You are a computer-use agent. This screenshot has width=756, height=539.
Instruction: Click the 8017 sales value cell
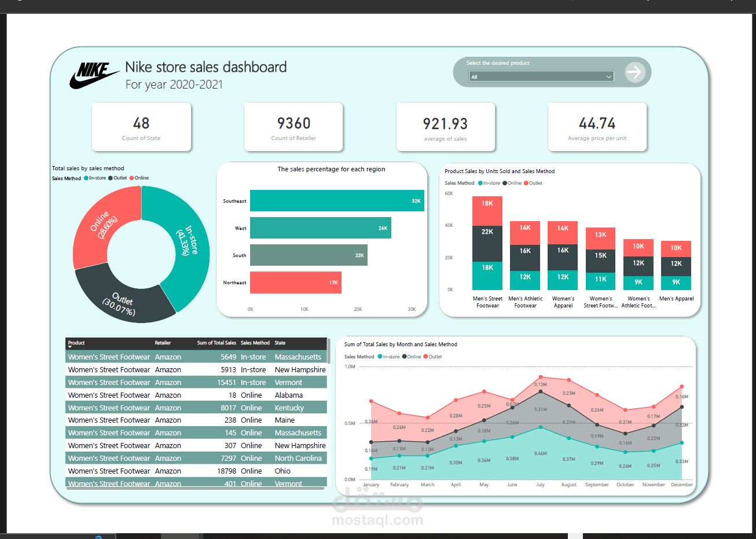(228, 408)
